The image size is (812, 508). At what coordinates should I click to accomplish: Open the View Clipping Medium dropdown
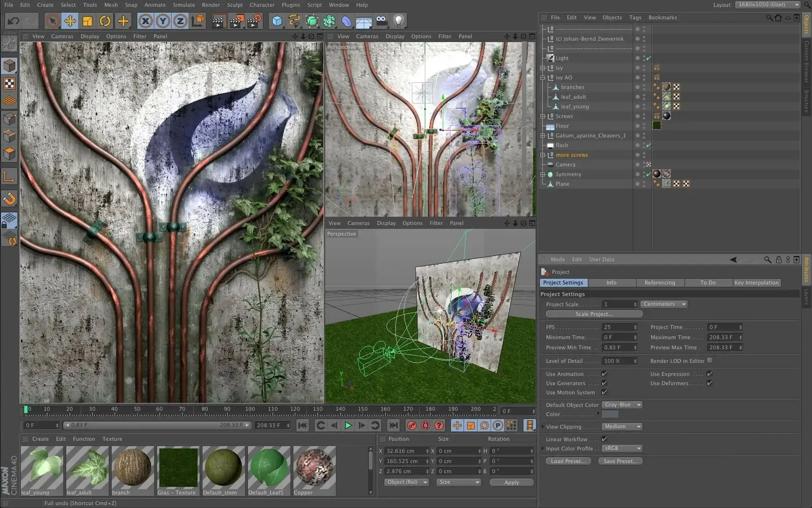[x=622, y=426]
